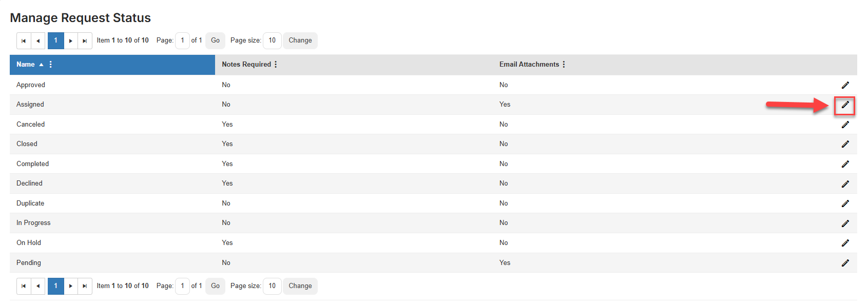
Task: Edit the In Progress status row
Action: pyautogui.click(x=845, y=223)
